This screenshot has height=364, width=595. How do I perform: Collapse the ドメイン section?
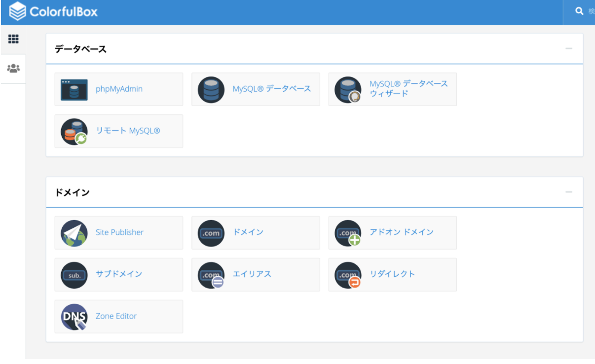point(569,192)
